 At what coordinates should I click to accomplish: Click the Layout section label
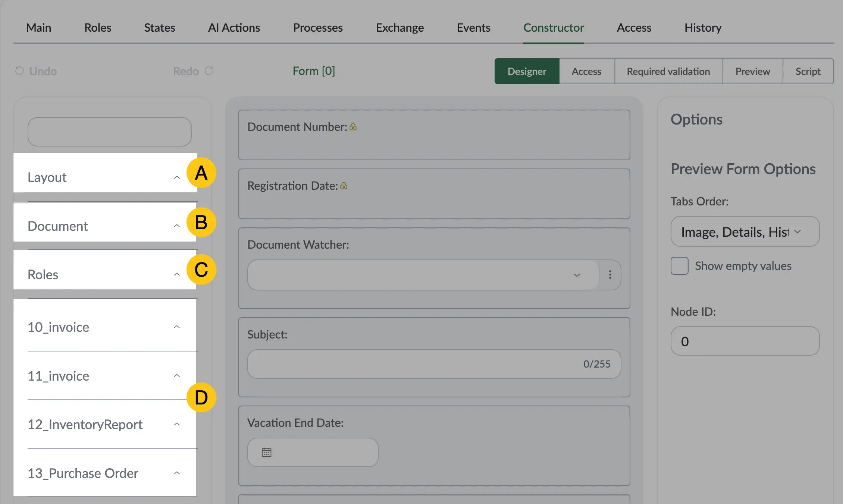click(47, 177)
